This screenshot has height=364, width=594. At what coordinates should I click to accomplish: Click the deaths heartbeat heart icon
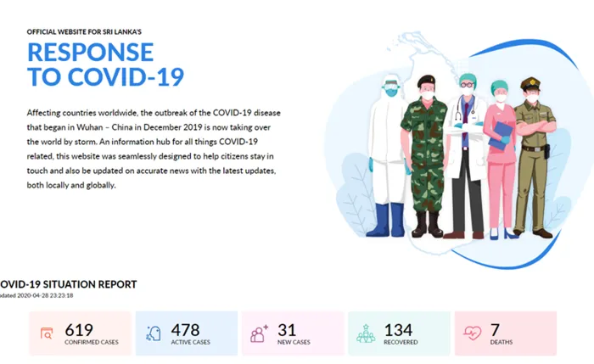pyautogui.click(x=473, y=333)
